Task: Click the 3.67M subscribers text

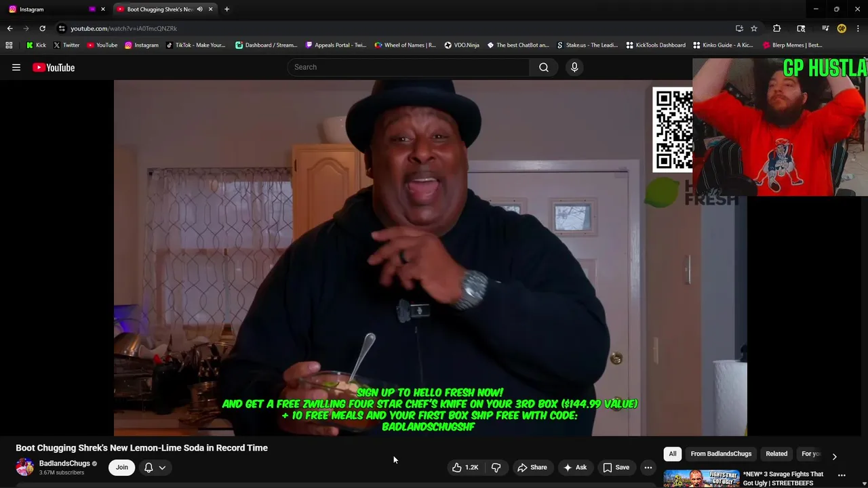Action: click(x=62, y=472)
